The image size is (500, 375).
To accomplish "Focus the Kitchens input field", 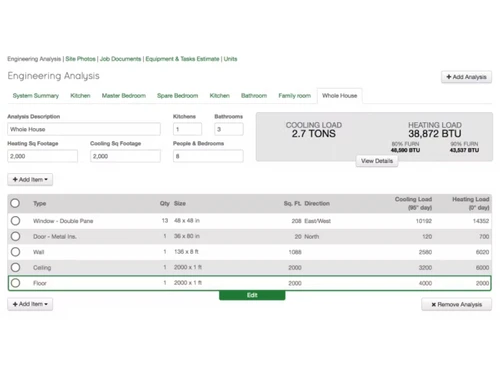I will tap(187, 129).
